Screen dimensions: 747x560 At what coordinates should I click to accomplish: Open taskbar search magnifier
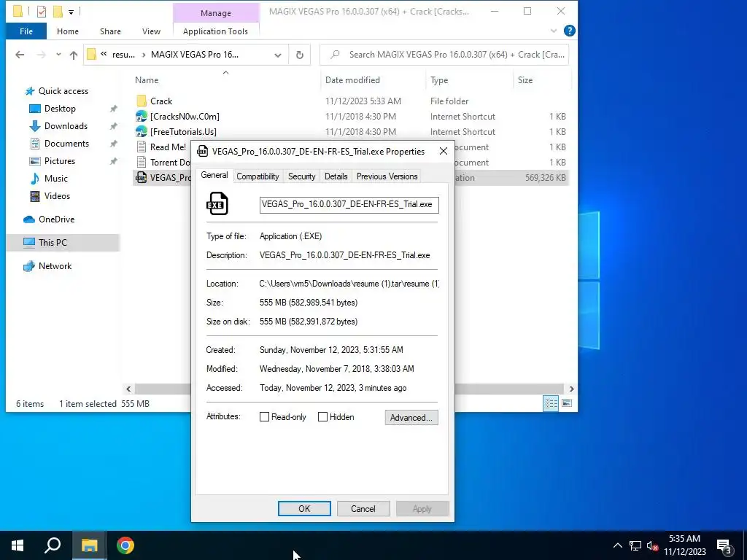(53, 545)
